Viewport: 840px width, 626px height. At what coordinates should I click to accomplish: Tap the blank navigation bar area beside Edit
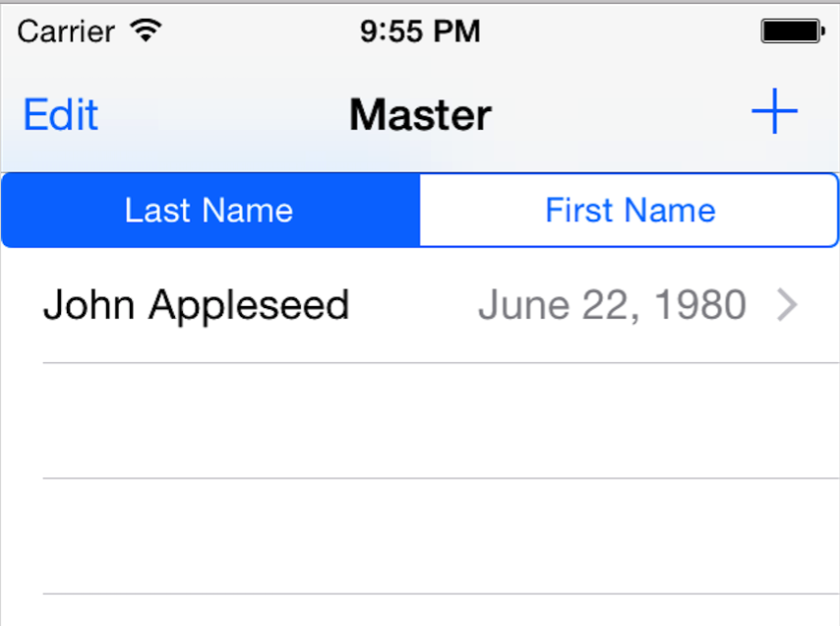point(216,115)
